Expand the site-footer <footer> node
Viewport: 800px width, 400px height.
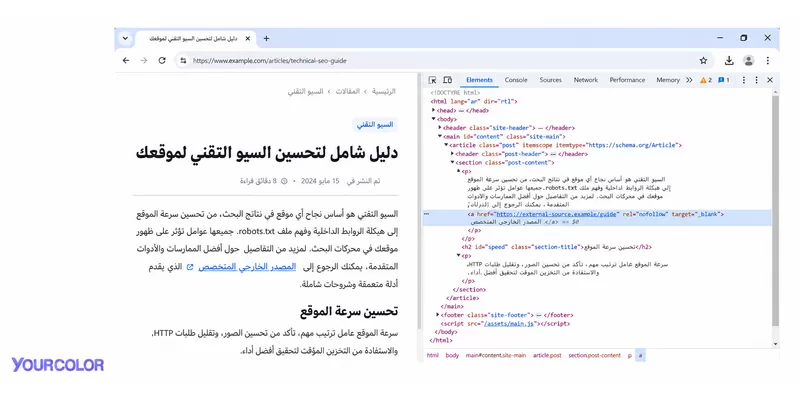click(438, 315)
